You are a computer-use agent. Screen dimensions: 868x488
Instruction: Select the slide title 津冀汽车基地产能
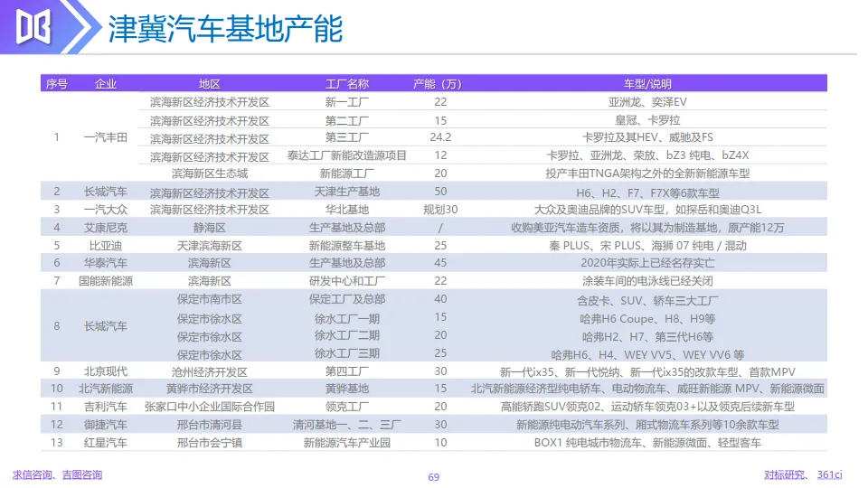[225, 29]
